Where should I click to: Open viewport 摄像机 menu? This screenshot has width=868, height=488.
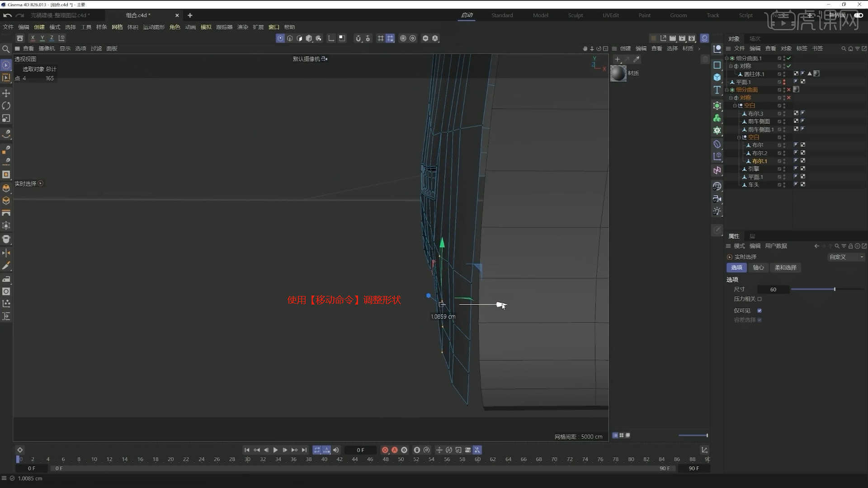pyautogui.click(x=47, y=49)
